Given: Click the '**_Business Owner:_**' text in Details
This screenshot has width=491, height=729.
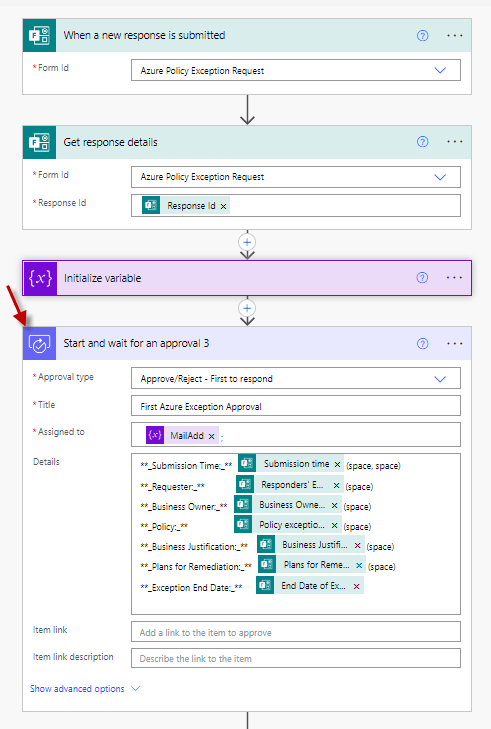Looking at the screenshot, I should (184, 507).
